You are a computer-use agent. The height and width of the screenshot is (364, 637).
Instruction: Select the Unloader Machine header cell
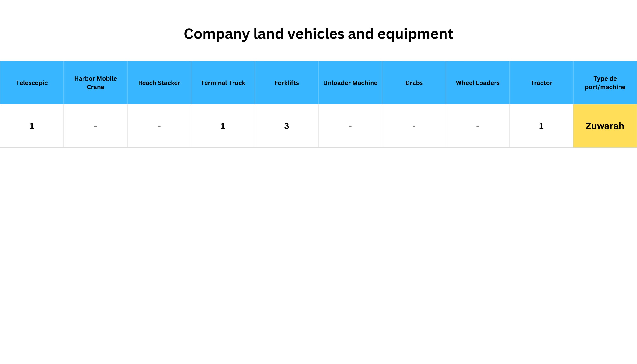point(350,83)
